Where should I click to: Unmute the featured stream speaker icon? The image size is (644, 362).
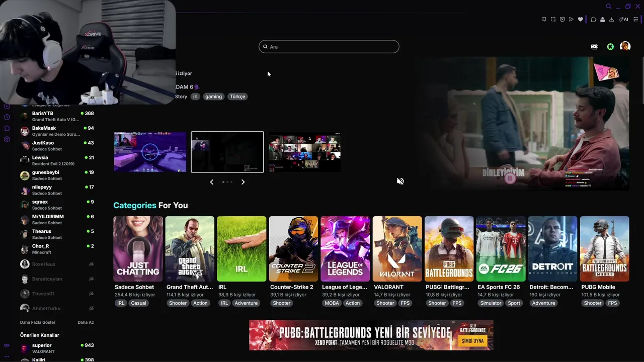[400, 181]
